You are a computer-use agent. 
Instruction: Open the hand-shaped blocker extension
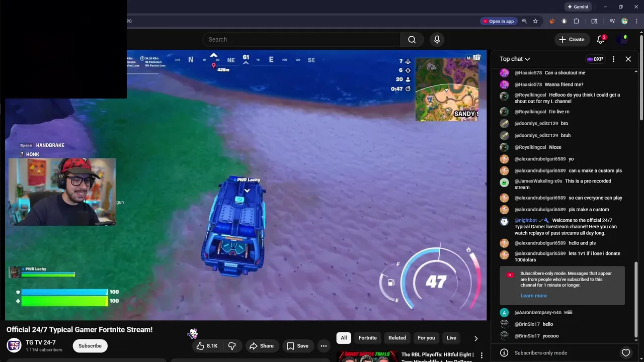pyautogui.click(x=564, y=21)
